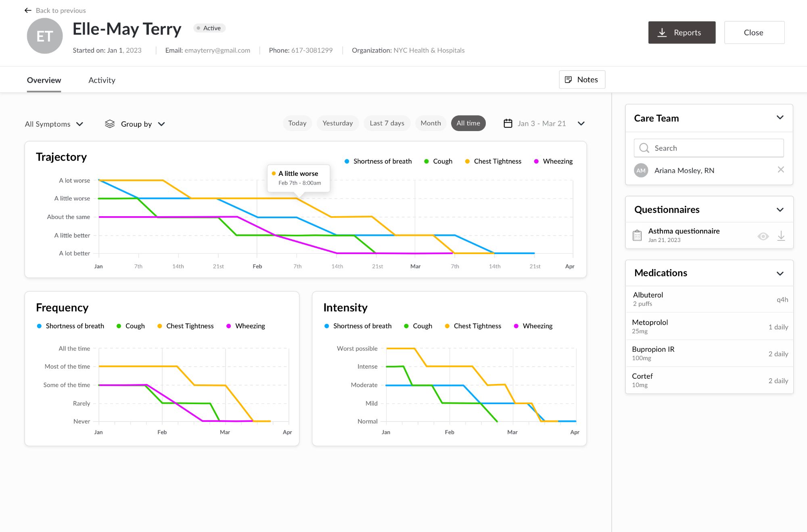Toggle Asthma questionnaire eye visibility
Image resolution: width=807 pixels, height=532 pixels.
click(x=763, y=236)
